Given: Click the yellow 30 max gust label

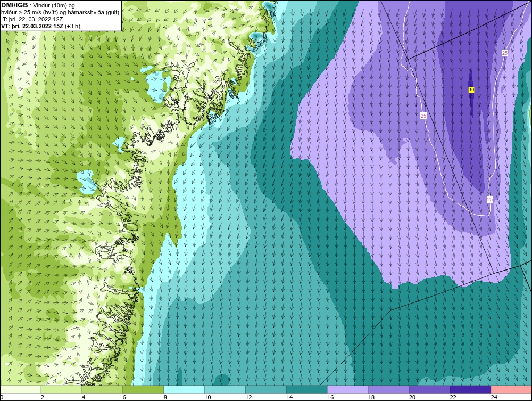Looking at the screenshot, I should (471, 89).
